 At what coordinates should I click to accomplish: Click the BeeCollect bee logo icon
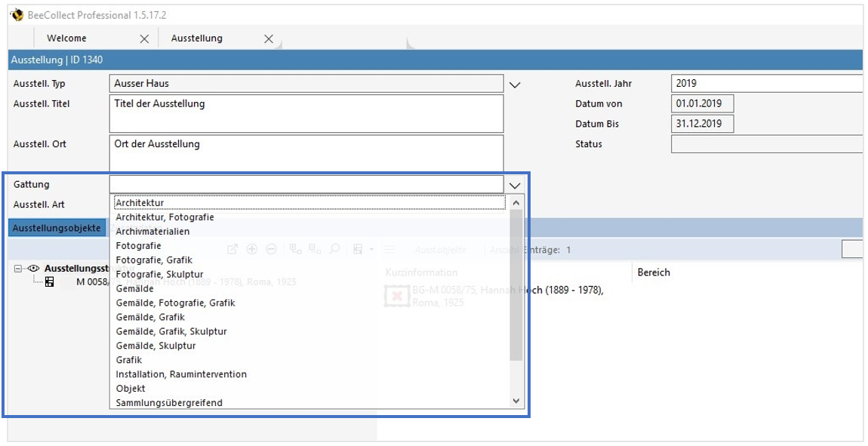point(17,15)
